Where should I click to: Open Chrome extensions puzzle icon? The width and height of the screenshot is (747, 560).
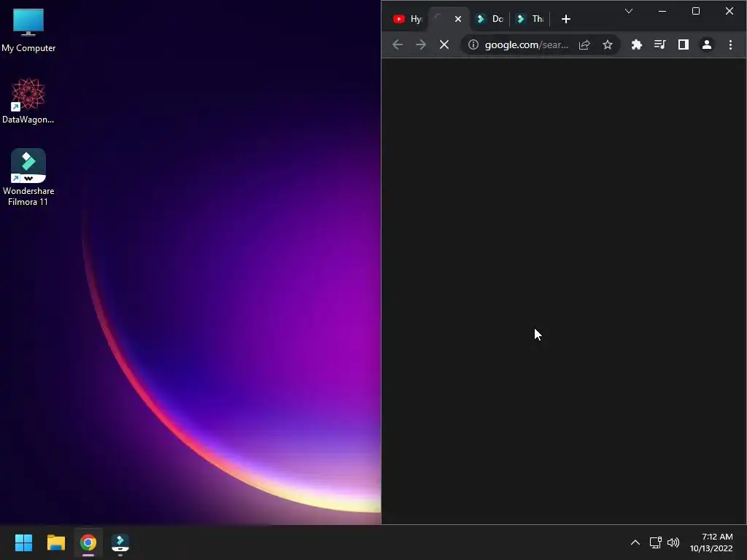point(636,44)
